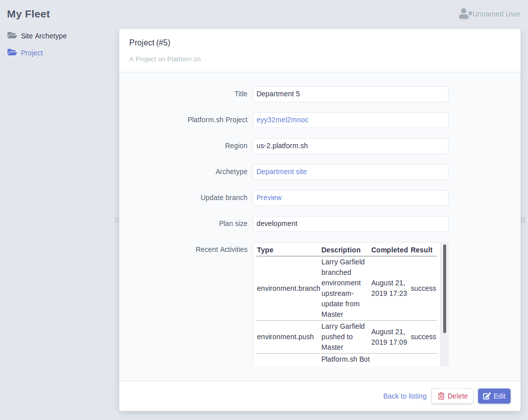
Task: Click the Update branch field label
Action: 224,198
